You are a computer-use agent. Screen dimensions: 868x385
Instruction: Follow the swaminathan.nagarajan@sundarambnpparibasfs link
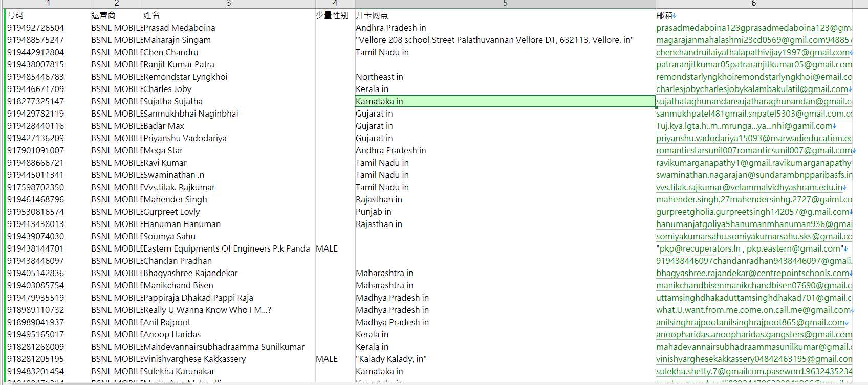click(x=754, y=175)
